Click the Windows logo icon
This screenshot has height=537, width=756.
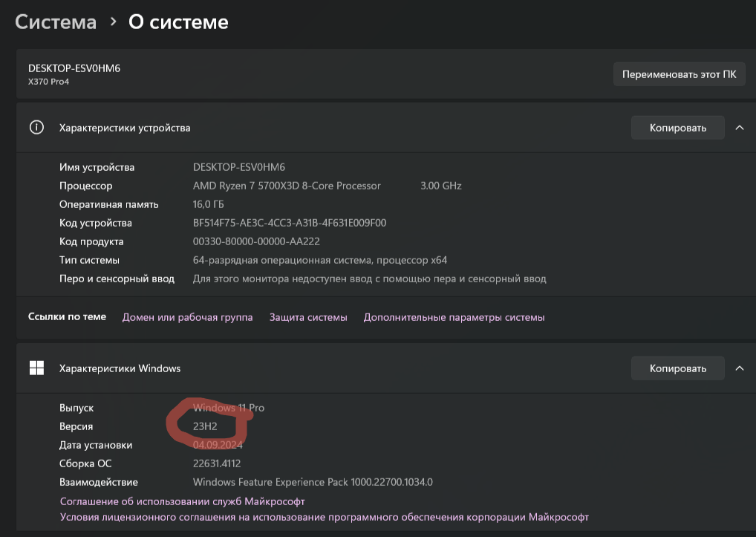pos(36,368)
